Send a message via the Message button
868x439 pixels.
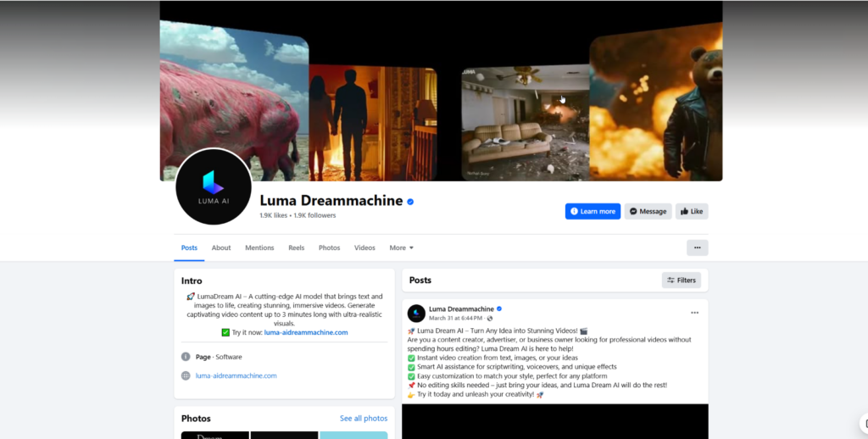tap(648, 212)
